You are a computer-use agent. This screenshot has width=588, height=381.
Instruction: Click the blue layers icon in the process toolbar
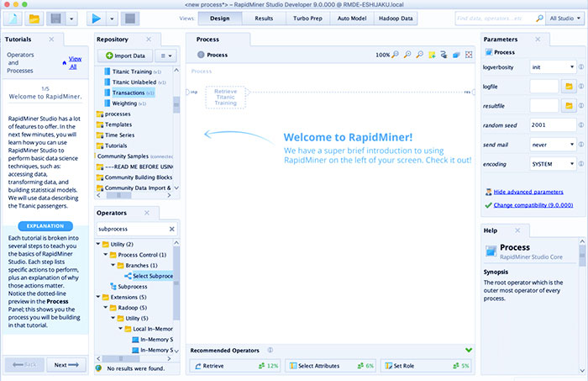(456, 55)
